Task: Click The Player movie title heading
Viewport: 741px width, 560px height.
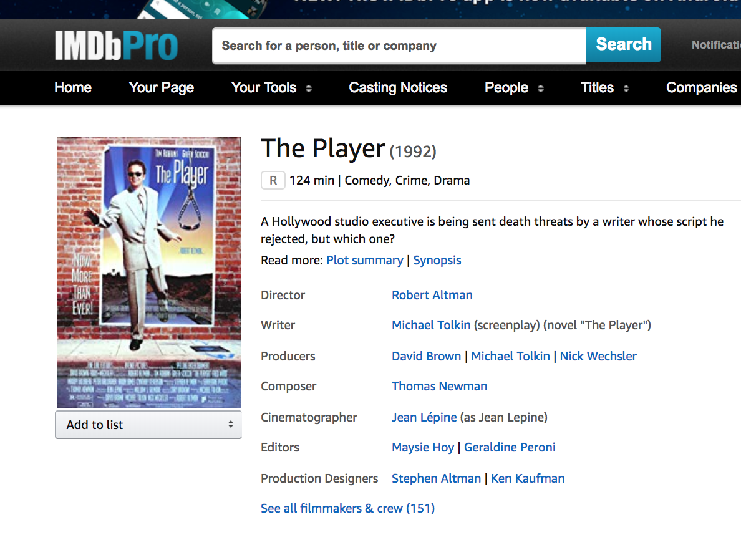Action: (x=322, y=148)
